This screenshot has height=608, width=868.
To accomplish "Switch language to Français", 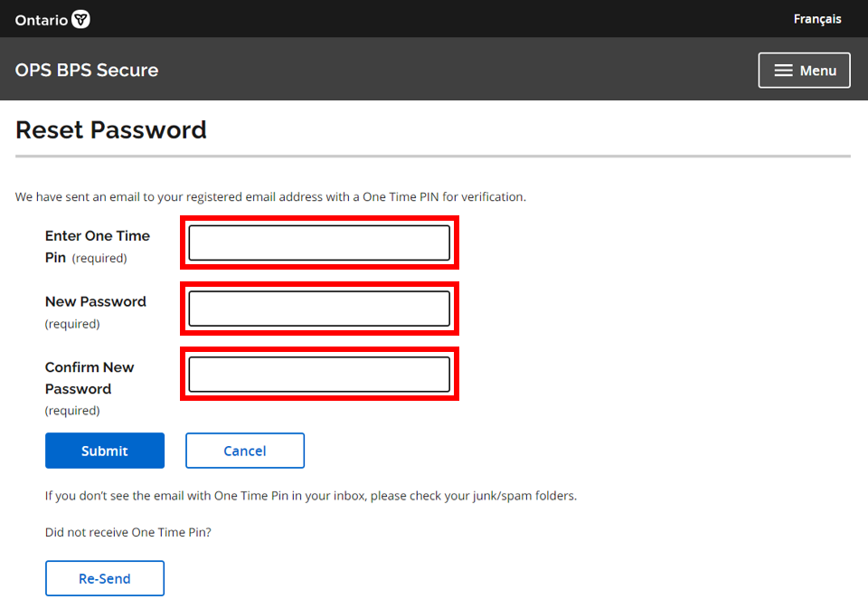I will (x=816, y=19).
